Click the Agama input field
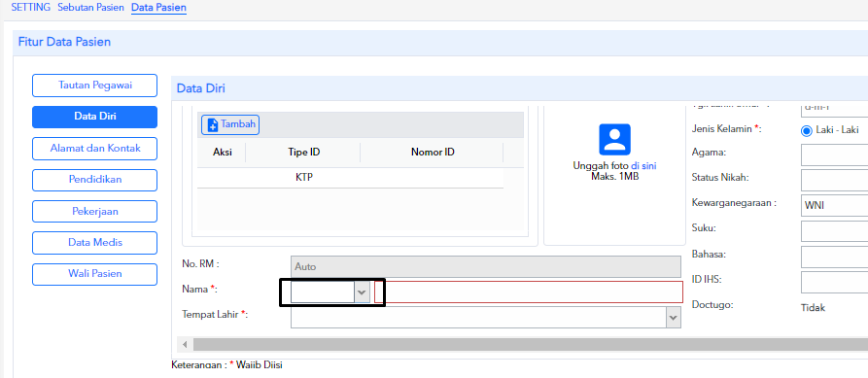868x378 pixels. click(x=834, y=155)
